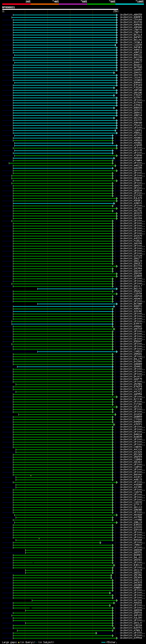Click the green ~80% identity legend segment

coord(101,4)
